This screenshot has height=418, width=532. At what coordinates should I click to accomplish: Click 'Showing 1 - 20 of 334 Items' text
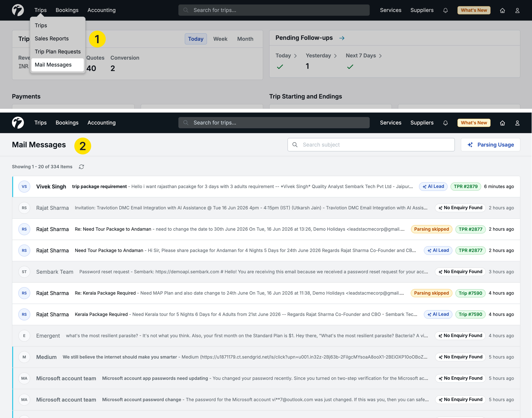tap(42, 167)
